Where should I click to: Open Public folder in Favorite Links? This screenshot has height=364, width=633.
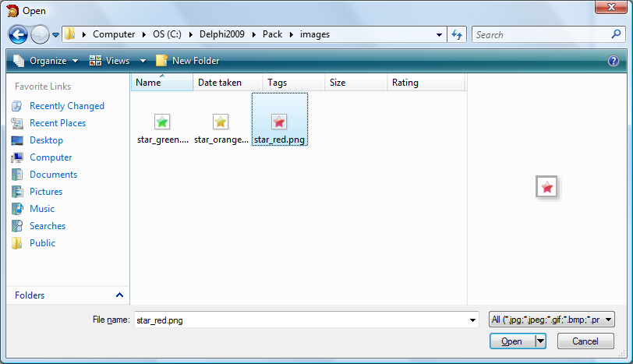tap(42, 243)
